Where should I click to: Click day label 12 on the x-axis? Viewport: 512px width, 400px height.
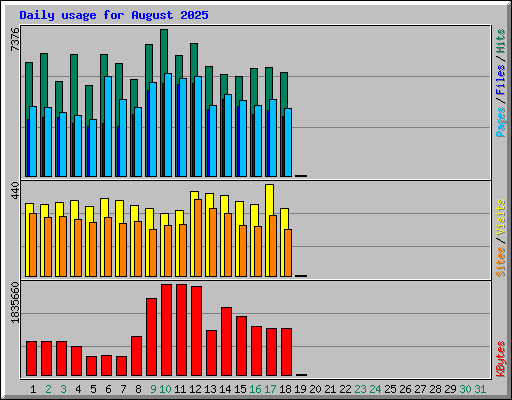[x=195, y=389]
